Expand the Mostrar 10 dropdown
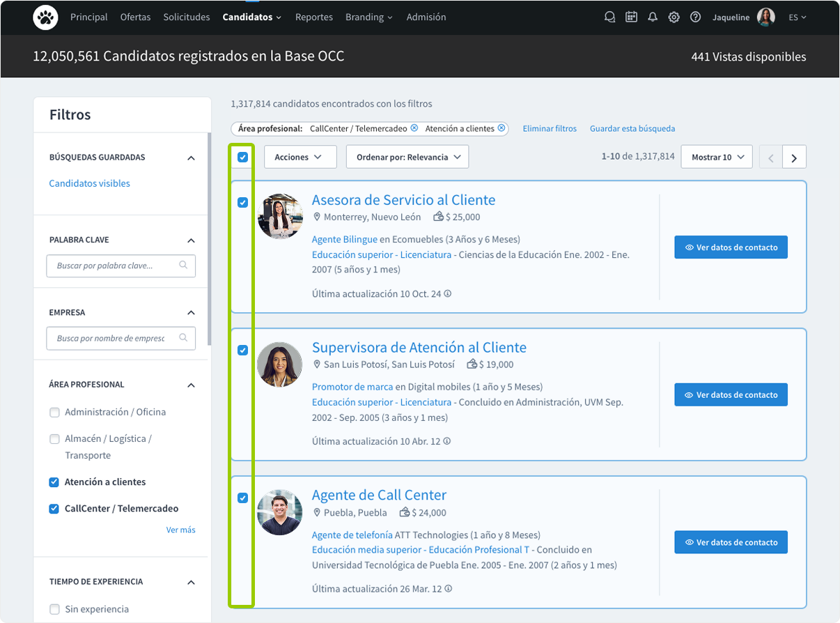 pyautogui.click(x=717, y=157)
